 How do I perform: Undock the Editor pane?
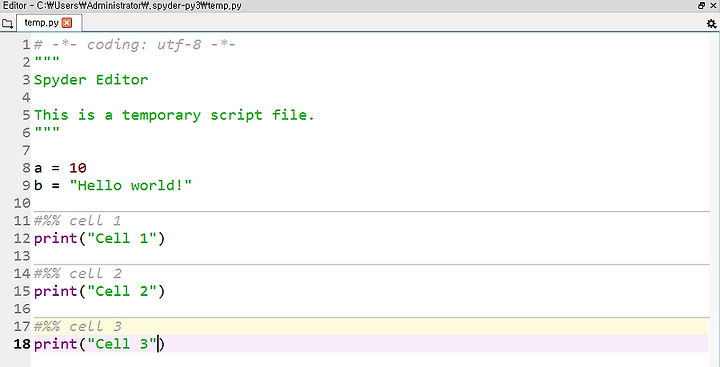pos(702,6)
